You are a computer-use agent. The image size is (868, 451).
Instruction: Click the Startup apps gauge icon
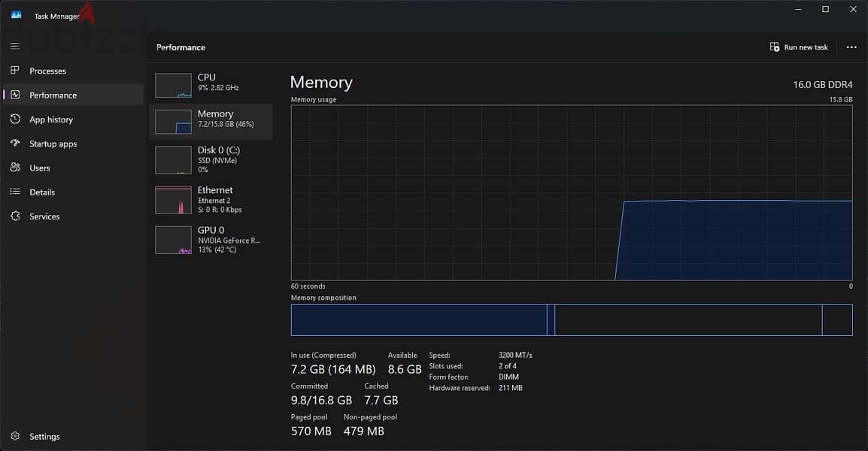click(x=15, y=143)
